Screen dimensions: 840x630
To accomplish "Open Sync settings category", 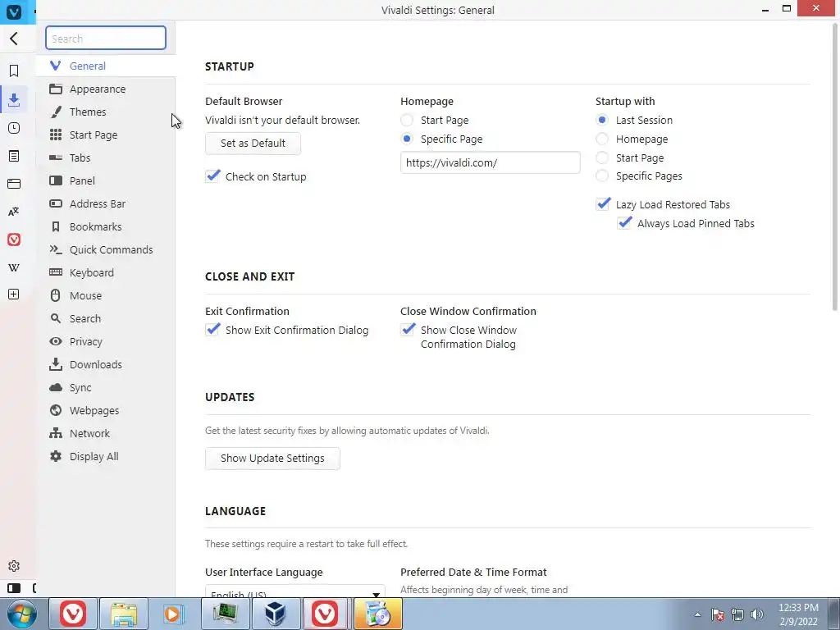I will (x=106, y=388).
